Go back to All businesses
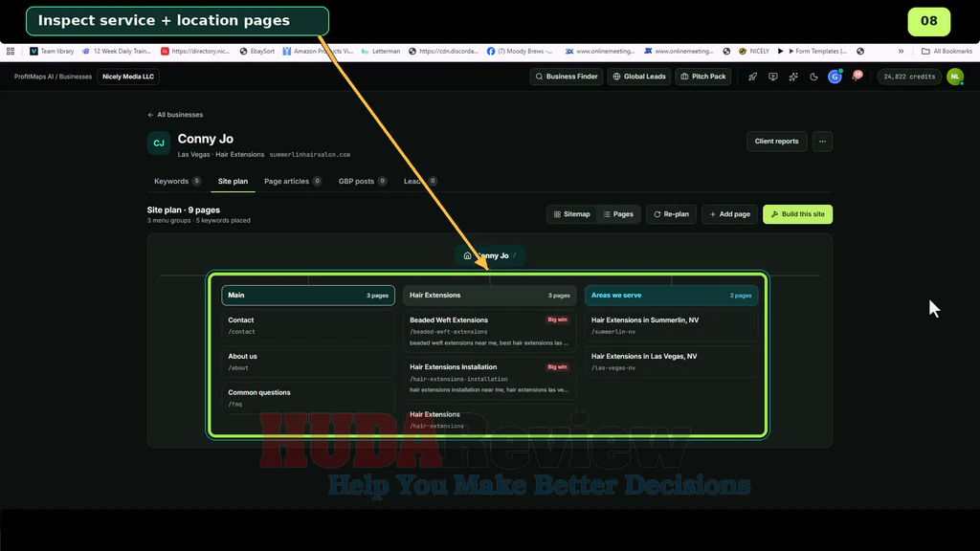Viewport: 980px width, 551px height. (x=175, y=115)
